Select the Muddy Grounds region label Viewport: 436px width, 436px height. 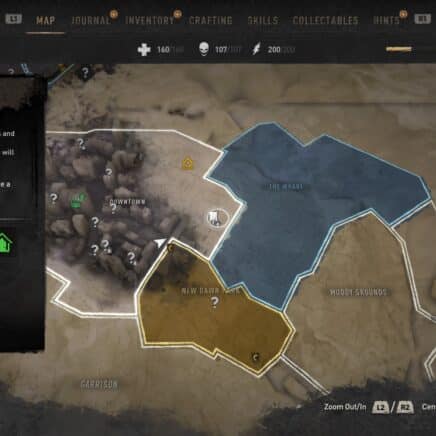point(358,292)
